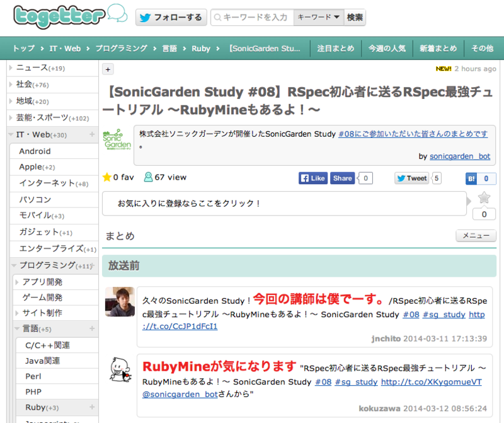Viewport: 504px width, 423px height.
Task: Click kokuzawa username link
Action: point(379,409)
